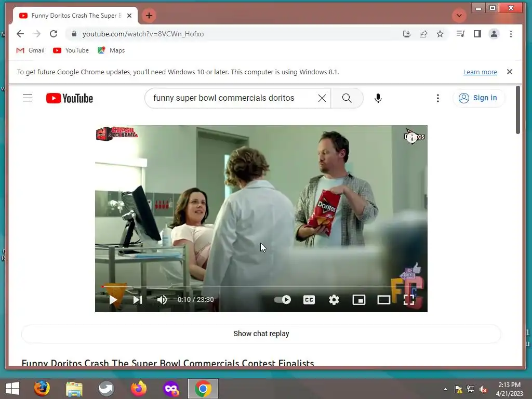Image resolution: width=532 pixels, height=399 pixels.
Task: Turn on closed captions
Action: click(309, 300)
